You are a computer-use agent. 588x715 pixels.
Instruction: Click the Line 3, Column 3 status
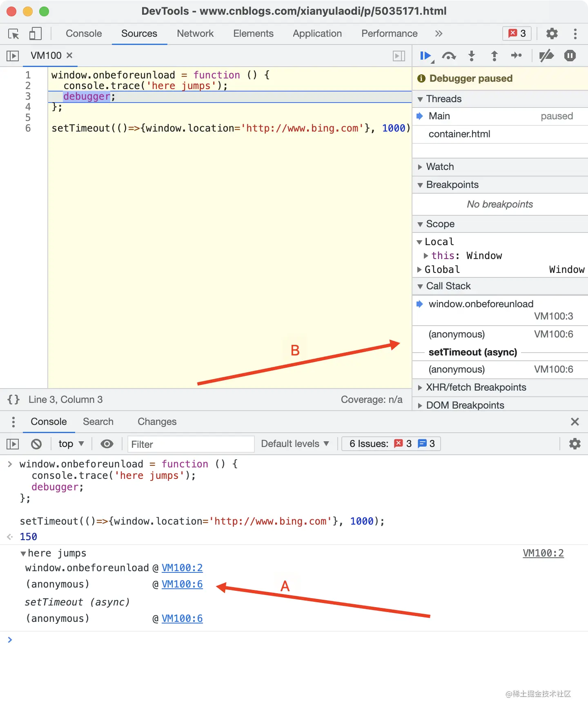click(65, 400)
